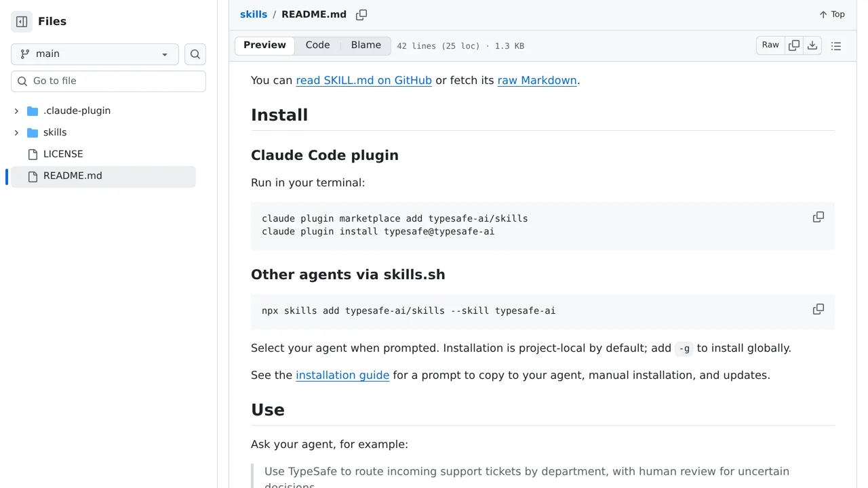Click the Use heading

point(268,410)
